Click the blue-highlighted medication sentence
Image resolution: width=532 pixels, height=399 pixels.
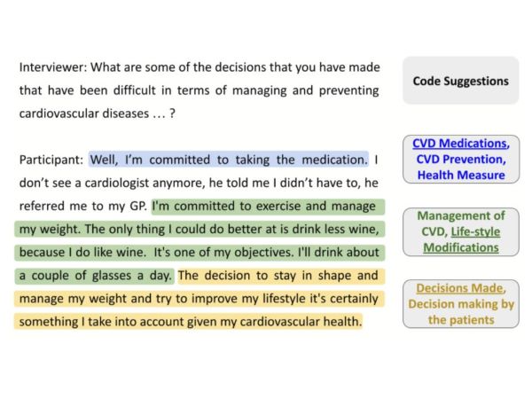[228, 160]
